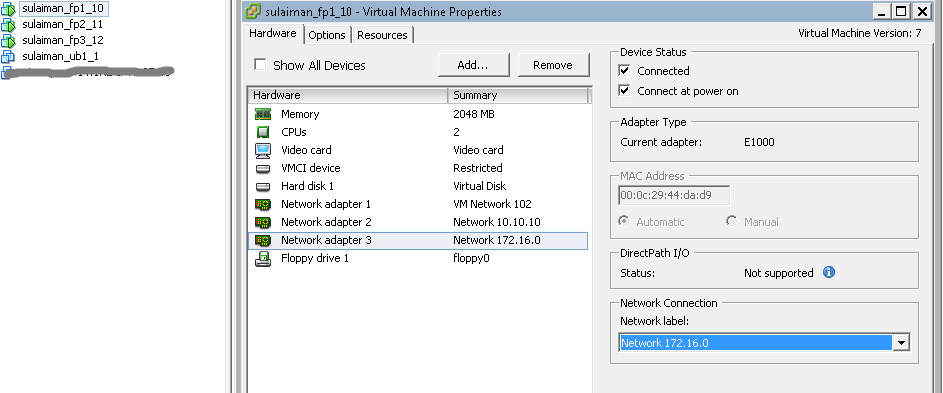Click the sulaiman_fp3_12 VM icon
The width and height of the screenshot is (943, 393).
pyautogui.click(x=8, y=40)
